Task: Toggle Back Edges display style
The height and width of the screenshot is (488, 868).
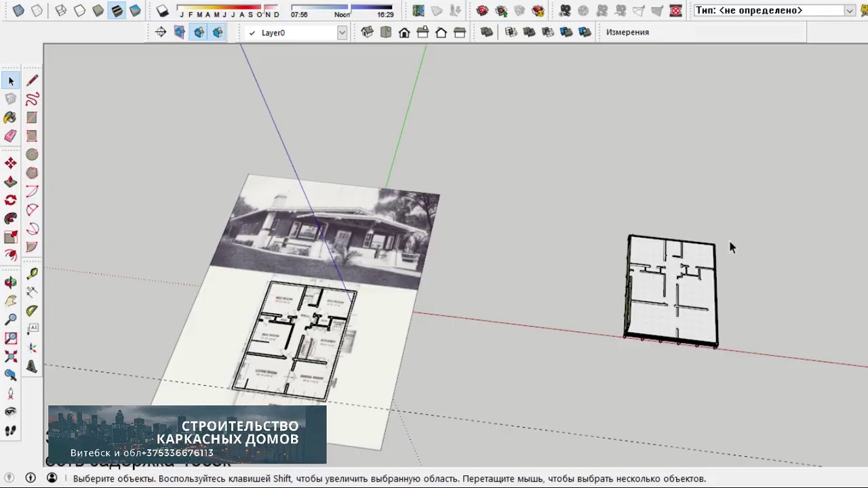Action: point(37,10)
